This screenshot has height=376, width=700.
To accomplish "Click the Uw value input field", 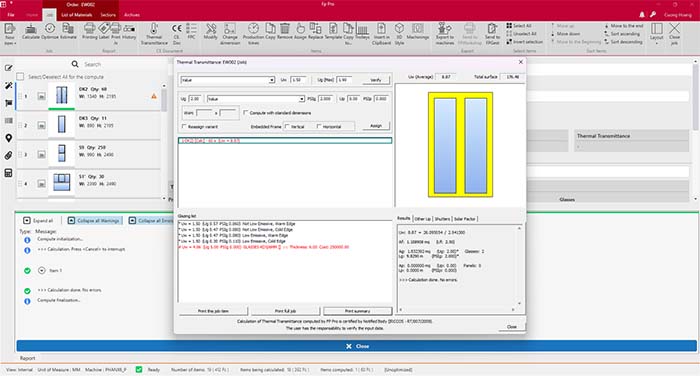I will pos(298,79).
